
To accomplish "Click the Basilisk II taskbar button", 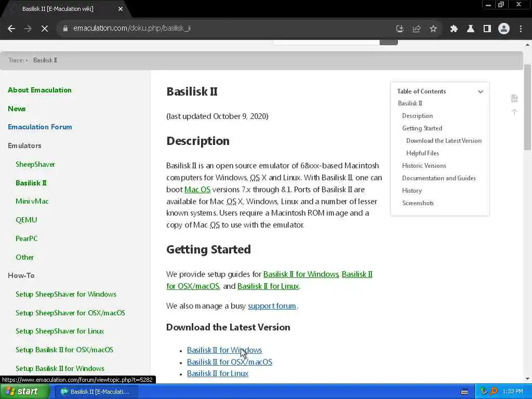I will tap(96, 392).
